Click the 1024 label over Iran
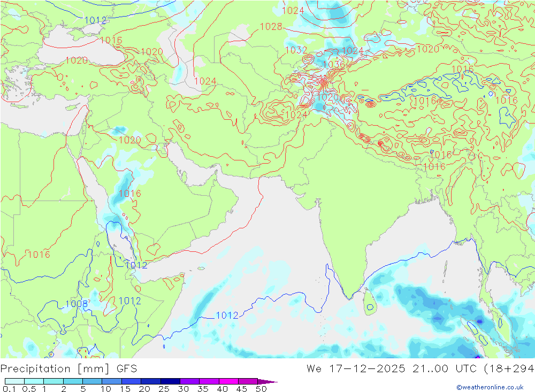 coord(205,81)
